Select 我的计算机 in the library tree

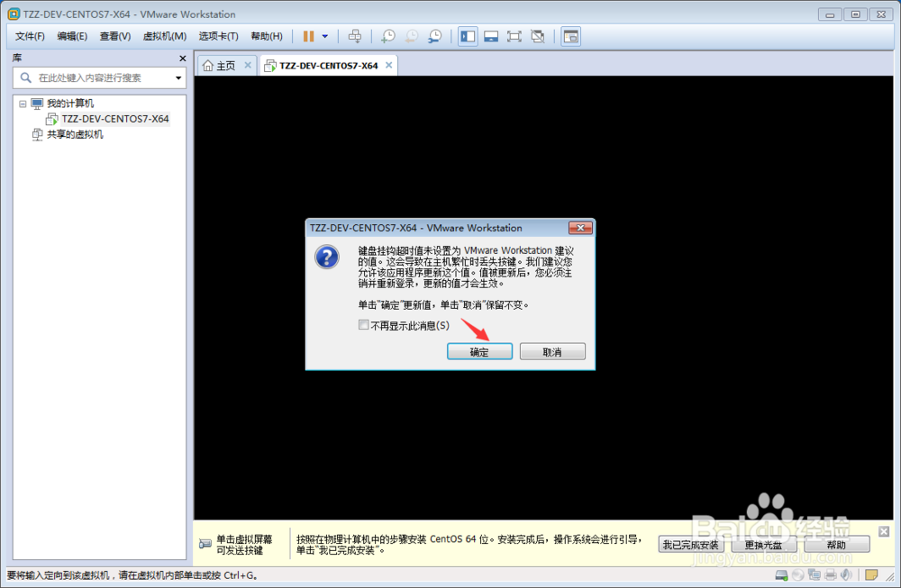69,104
